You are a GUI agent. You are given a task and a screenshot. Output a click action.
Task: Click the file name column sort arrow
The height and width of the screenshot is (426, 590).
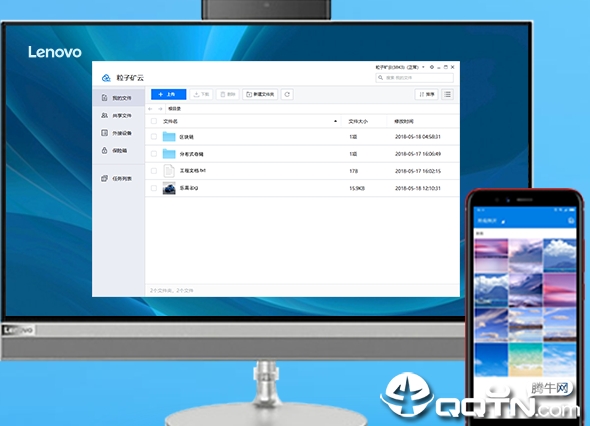pos(335,121)
